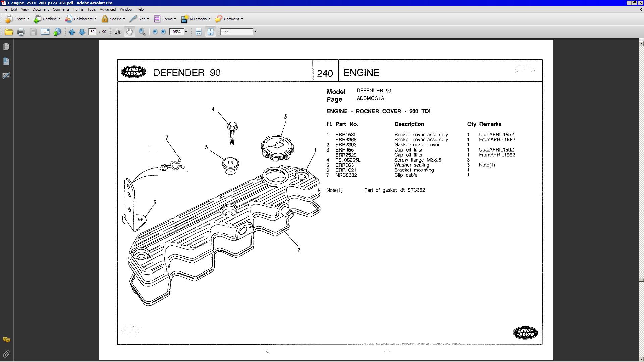The width and height of the screenshot is (644, 362).
Task: Open the Attachments paperclip panel
Action: click(x=6, y=354)
